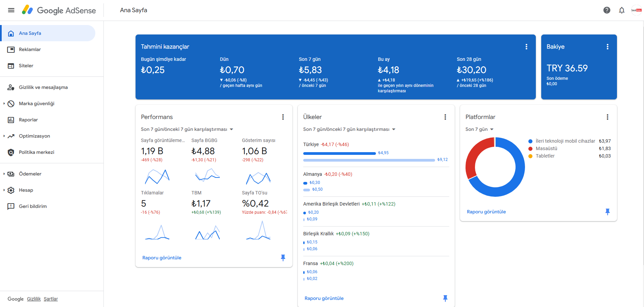
Task: Open Bakiye card three-dot menu
Action: click(607, 47)
